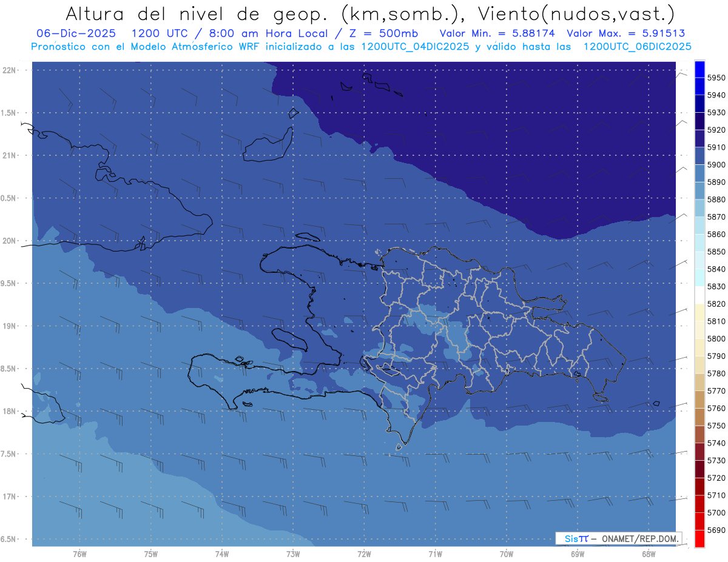The image size is (728, 562).
Task: Click 'Valor Min. = 5.88174'
Action: tap(497, 34)
